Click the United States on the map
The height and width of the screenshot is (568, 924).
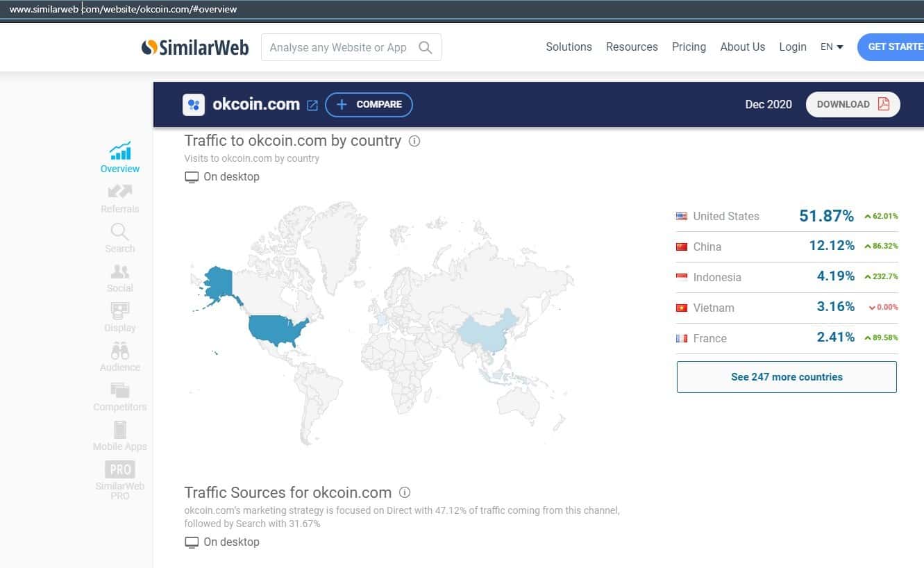point(276,328)
